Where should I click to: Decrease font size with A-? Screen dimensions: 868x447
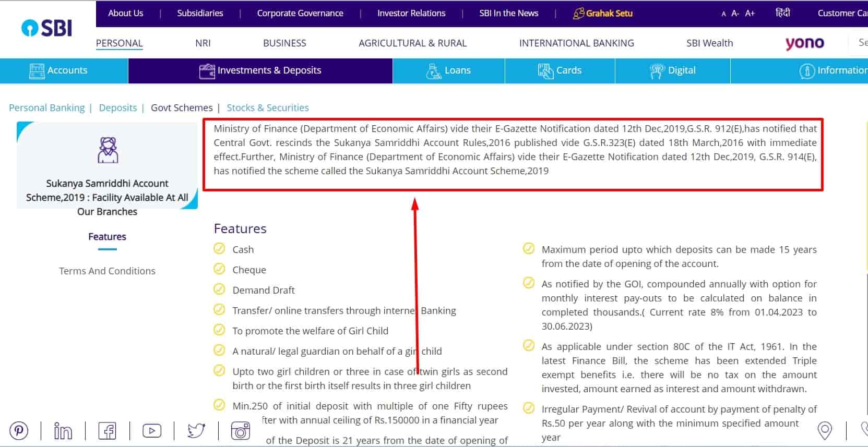735,14
